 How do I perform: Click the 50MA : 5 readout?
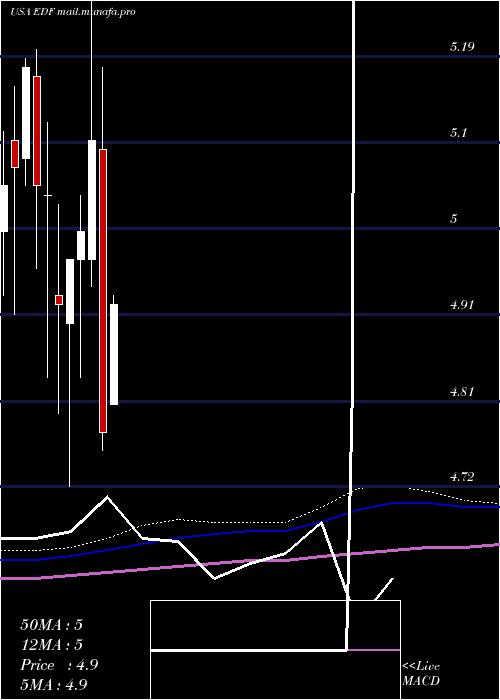51,625
